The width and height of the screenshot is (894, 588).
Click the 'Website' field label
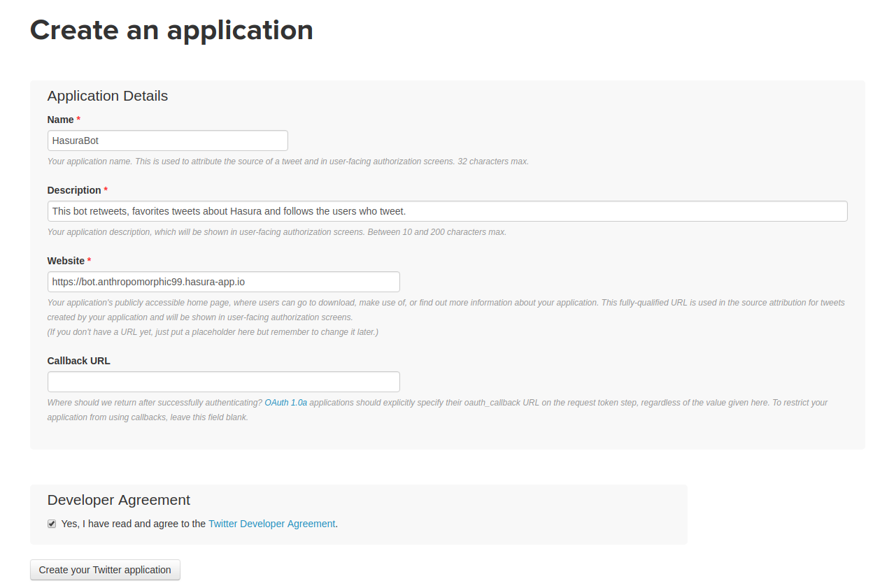66,261
